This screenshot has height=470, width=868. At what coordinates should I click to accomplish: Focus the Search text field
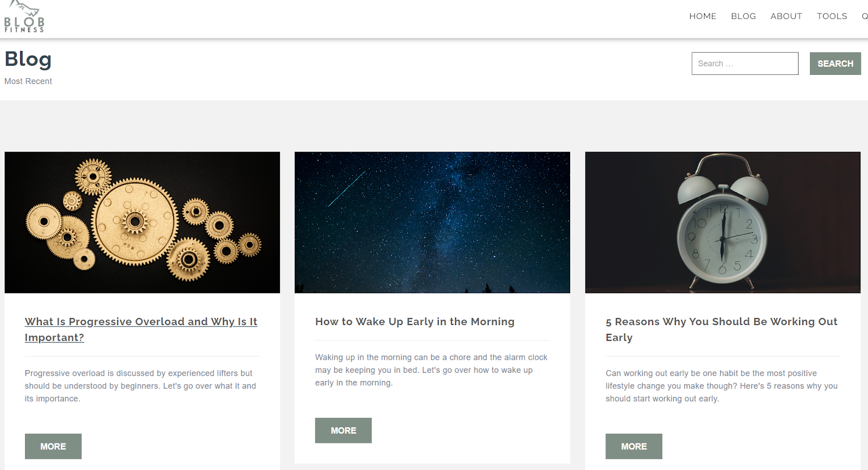744,63
